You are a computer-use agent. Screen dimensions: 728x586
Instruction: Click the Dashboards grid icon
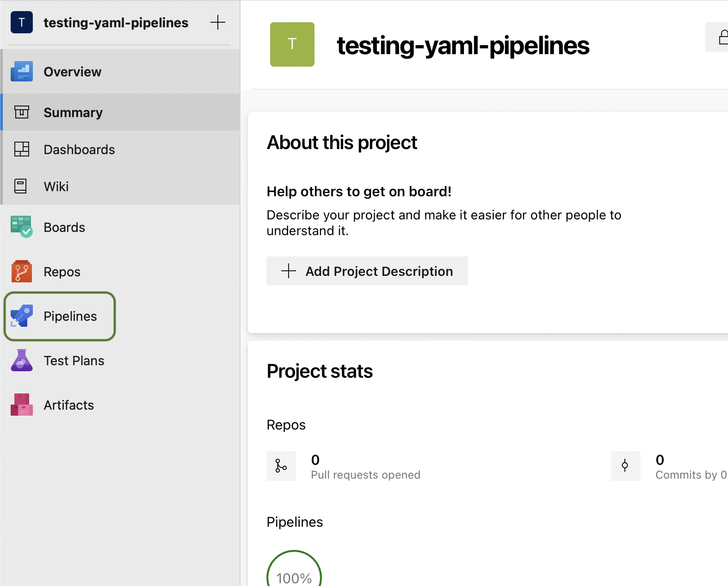(22, 149)
